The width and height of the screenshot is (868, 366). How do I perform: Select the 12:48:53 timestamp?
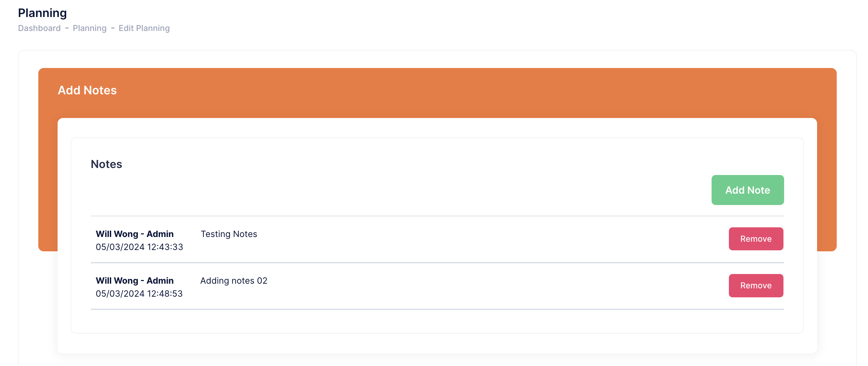coord(139,293)
